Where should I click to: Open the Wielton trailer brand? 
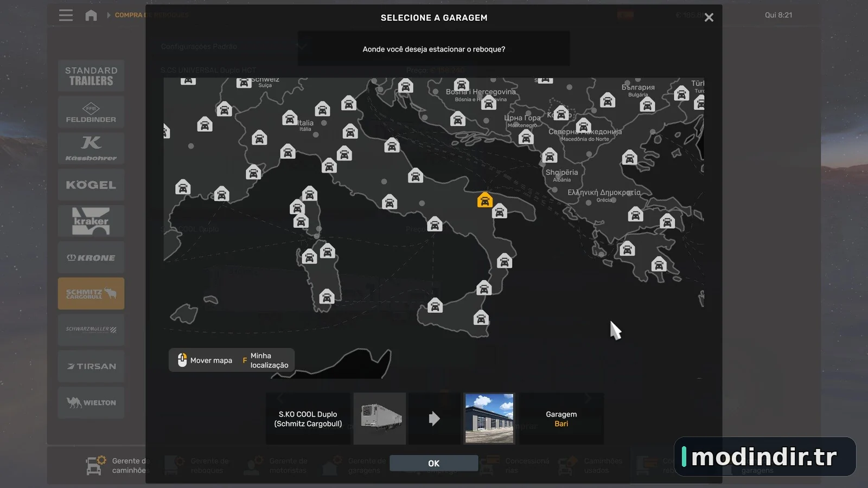91,402
